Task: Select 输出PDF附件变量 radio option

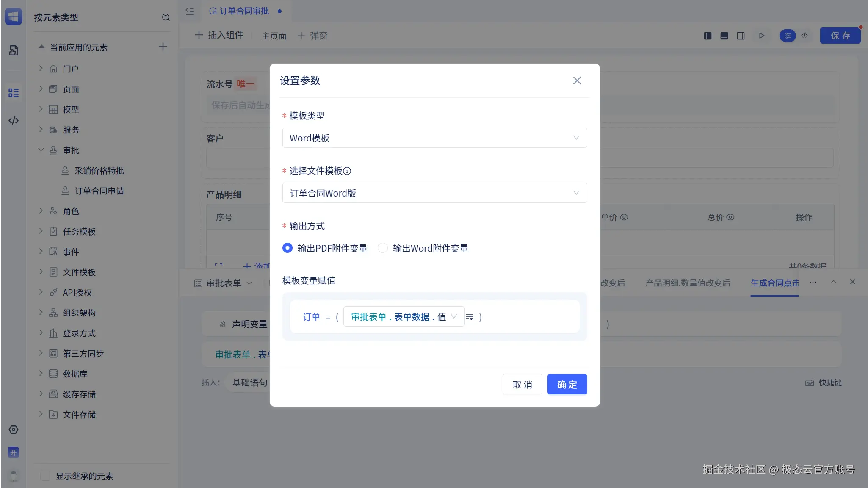Action: click(x=287, y=248)
